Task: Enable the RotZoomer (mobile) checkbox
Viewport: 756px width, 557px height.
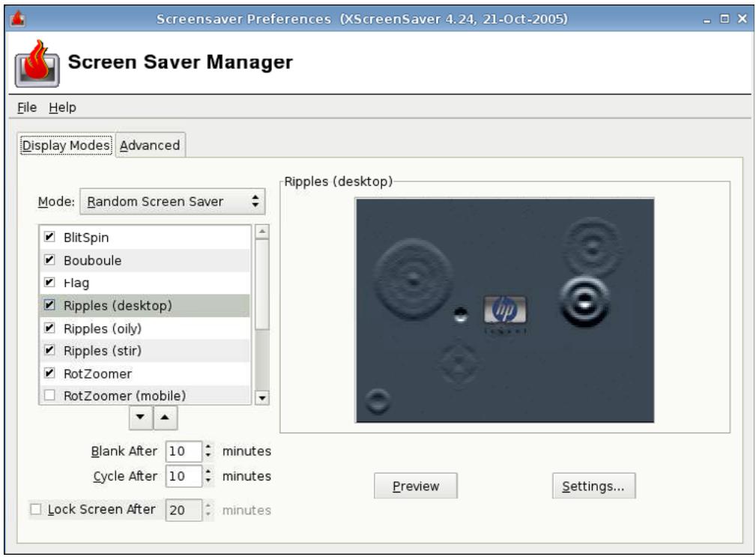Action: [x=49, y=395]
